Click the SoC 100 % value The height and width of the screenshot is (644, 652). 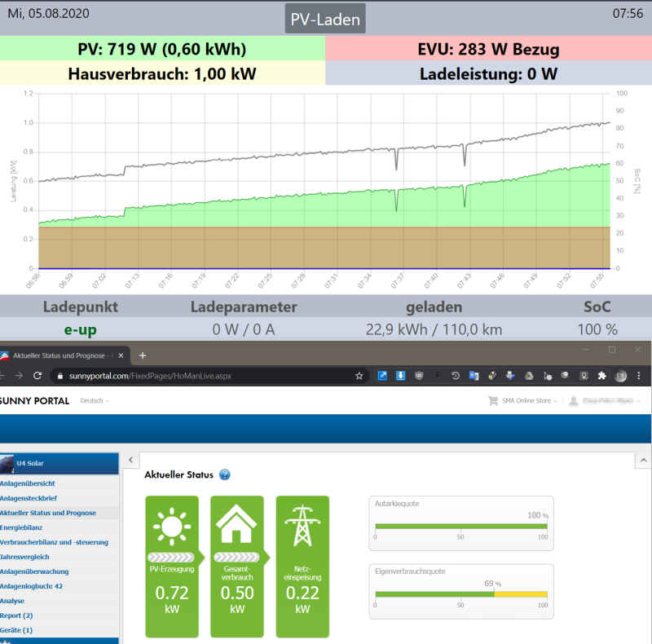597,329
